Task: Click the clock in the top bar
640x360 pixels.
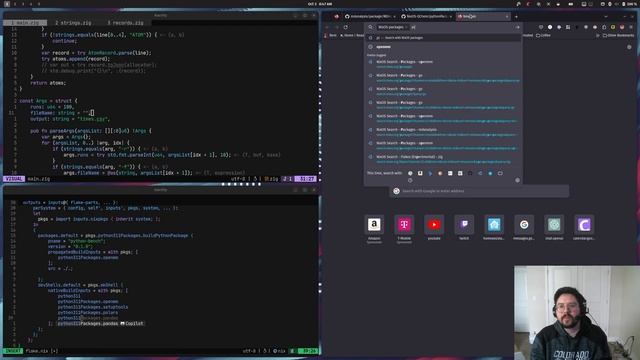Action: click(x=320, y=4)
